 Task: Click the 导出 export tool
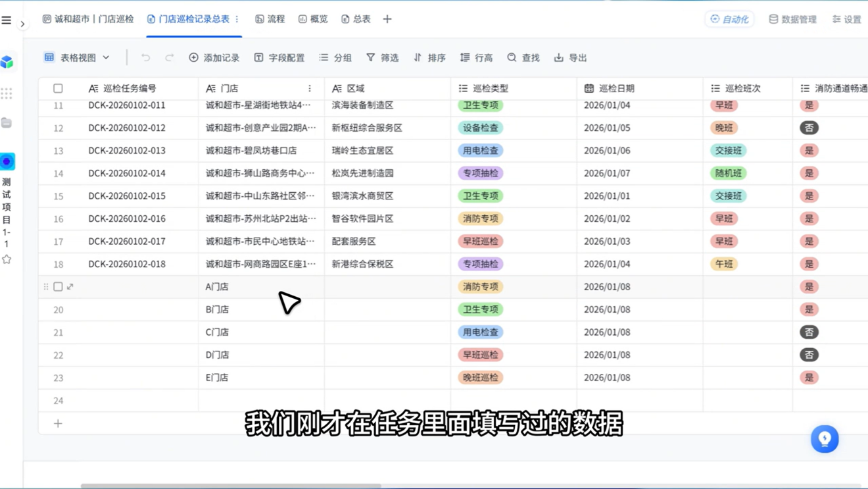[571, 58]
